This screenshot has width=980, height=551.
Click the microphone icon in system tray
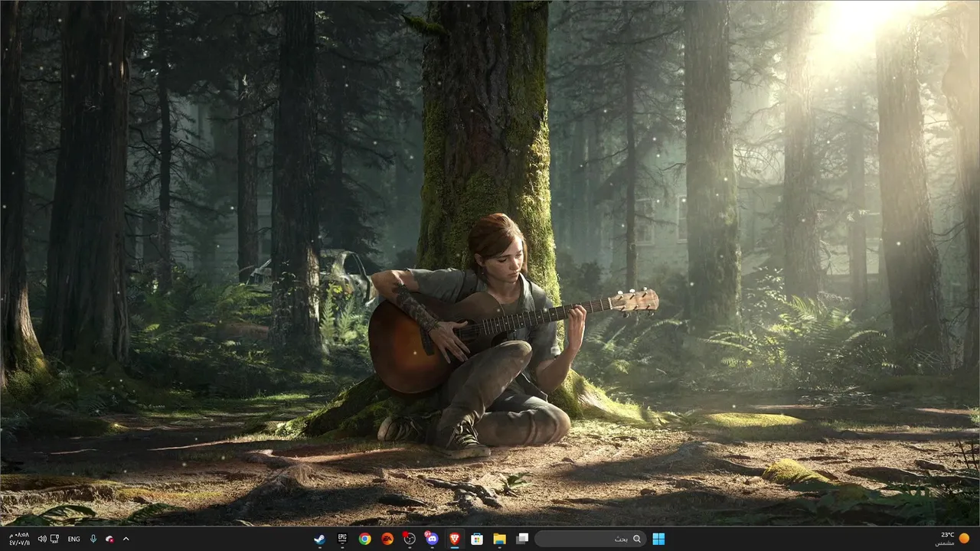point(93,539)
